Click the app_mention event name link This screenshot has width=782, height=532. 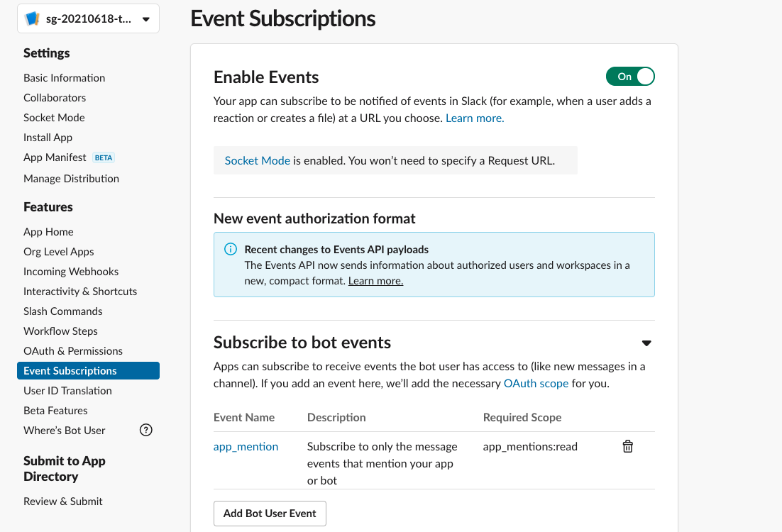click(246, 447)
